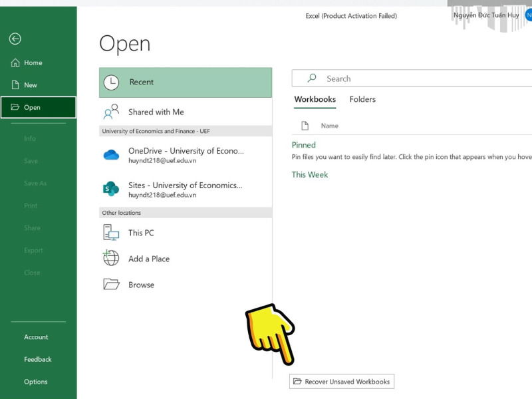Image resolution: width=532 pixels, height=399 pixels.
Task: Click the Home house icon in sidebar
Action: pyautogui.click(x=15, y=63)
